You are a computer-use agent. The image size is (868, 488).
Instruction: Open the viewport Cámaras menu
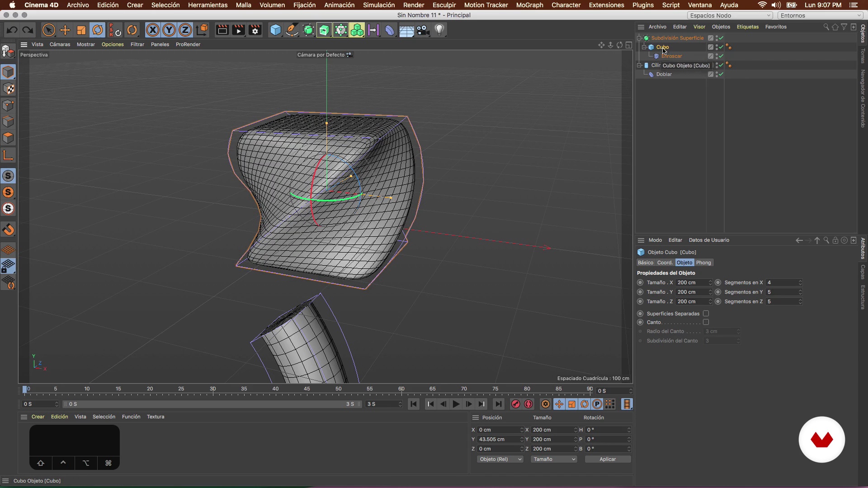tap(60, 44)
